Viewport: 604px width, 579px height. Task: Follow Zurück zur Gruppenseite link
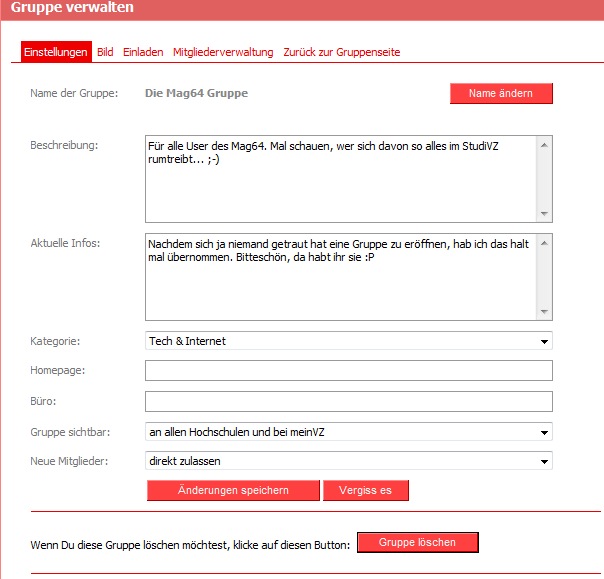point(342,52)
